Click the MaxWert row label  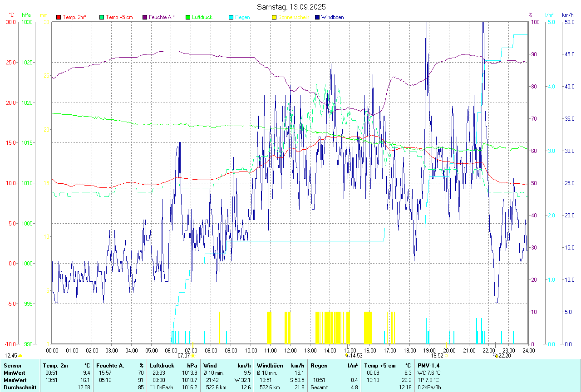click(x=15, y=380)
